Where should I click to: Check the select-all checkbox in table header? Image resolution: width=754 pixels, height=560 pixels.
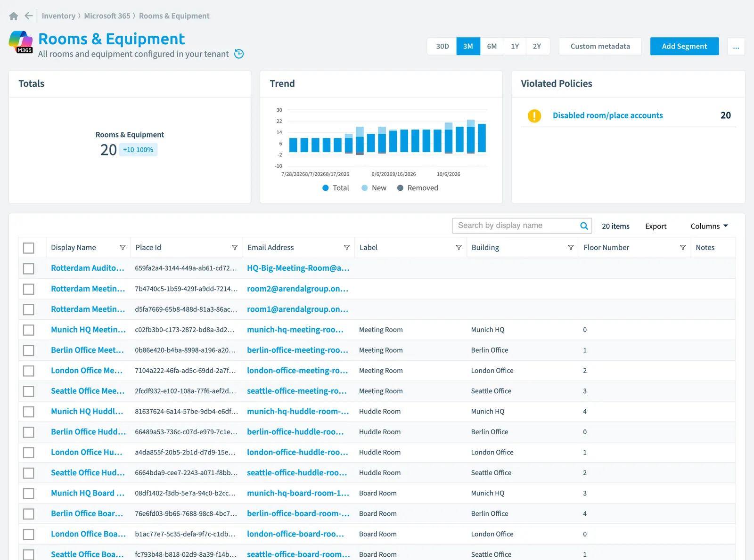pos(29,248)
